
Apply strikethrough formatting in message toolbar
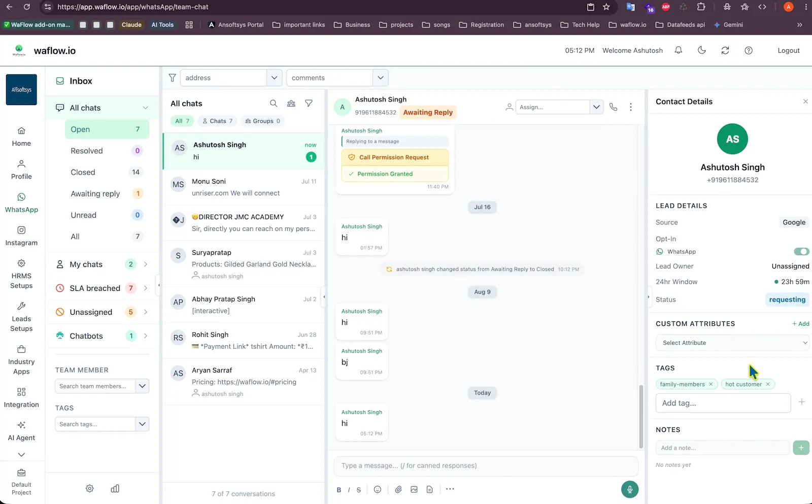pos(359,490)
